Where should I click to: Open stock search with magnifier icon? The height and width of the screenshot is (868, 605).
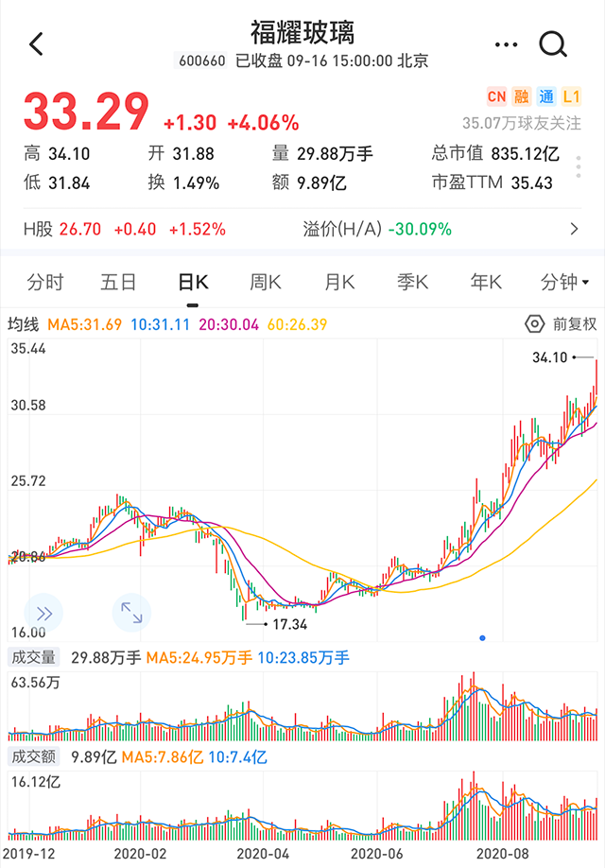click(x=553, y=44)
